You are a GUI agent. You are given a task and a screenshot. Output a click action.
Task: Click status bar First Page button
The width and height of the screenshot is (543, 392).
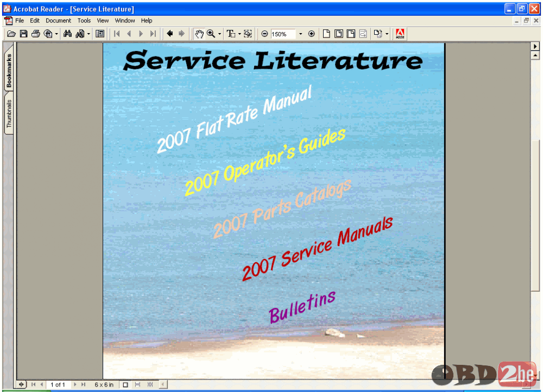[33, 384]
